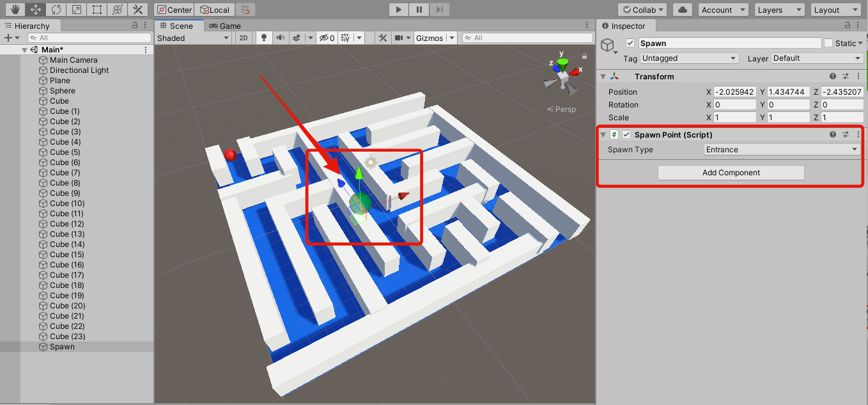Click the cloud services icon
Image resolution: width=868 pixels, height=405 pixels.
tap(683, 10)
